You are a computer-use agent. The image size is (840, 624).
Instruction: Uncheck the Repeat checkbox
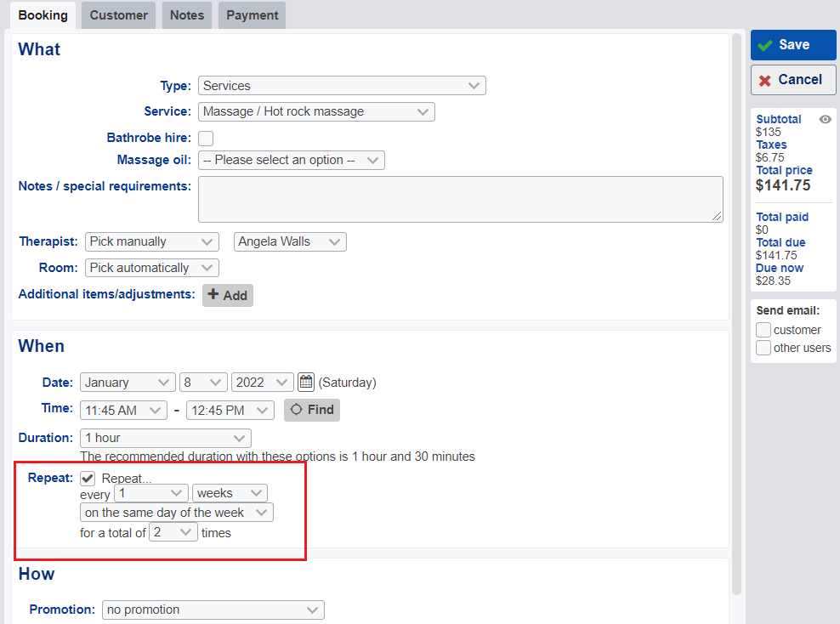88,479
